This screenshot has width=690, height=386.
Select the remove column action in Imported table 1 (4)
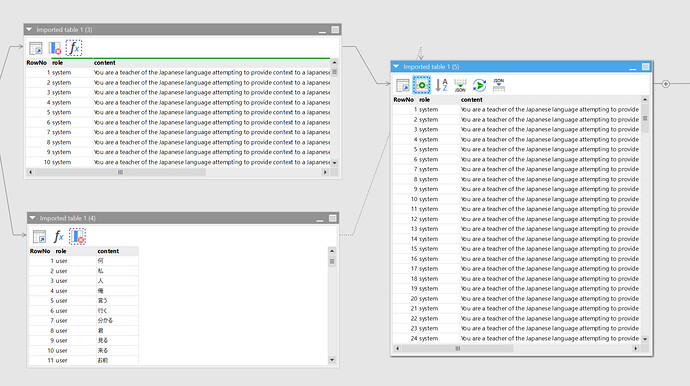[77, 237]
